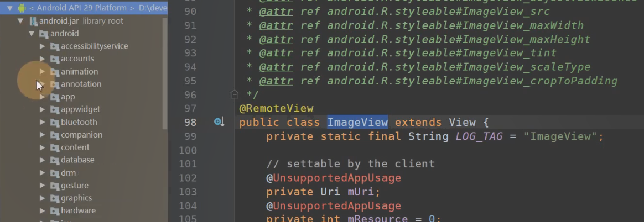Click the accessibilityservice folder icon
The image size is (644, 222).
point(55,46)
